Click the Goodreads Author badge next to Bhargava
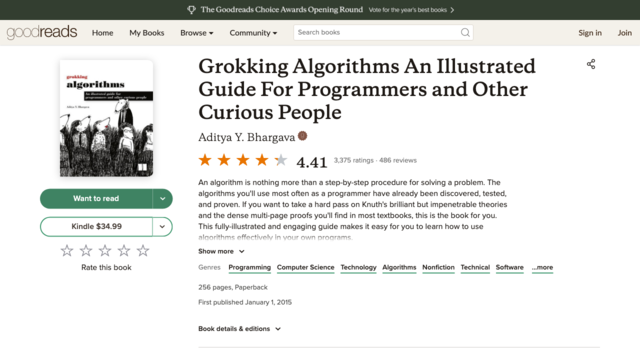The width and height of the screenshot is (640, 360). [302, 136]
